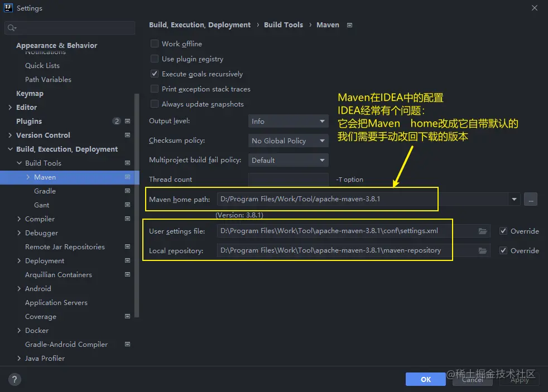Image resolution: width=548 pixels, height=392 pixels.
Task: Select Gradle under Build Tools
Action: click(45, 191)
